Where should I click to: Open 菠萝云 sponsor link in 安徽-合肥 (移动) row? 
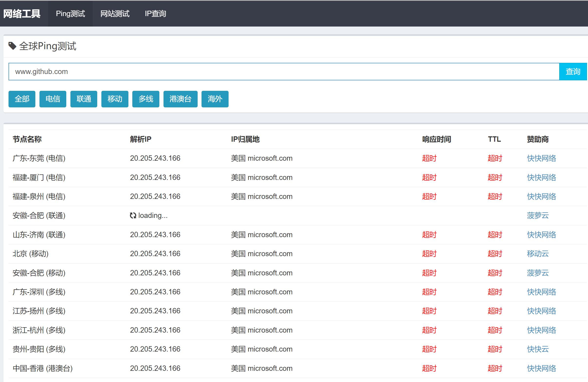point(538,273)
